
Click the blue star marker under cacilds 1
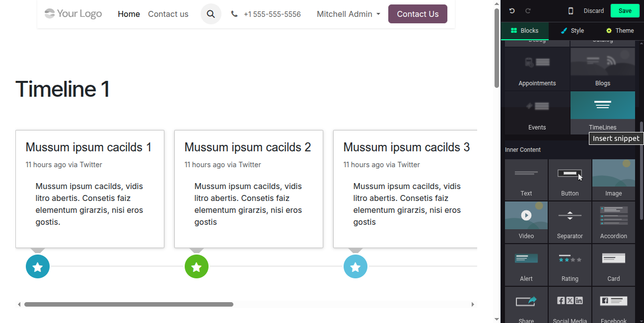click(x=38, y=267)
